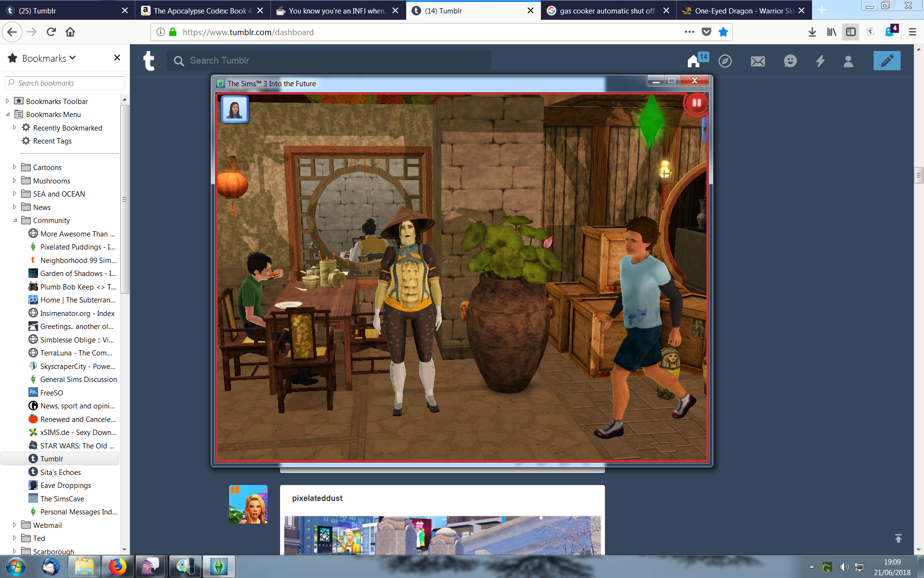
Task: Open pixelateddust blog name link
Action: tap(317, 499)
